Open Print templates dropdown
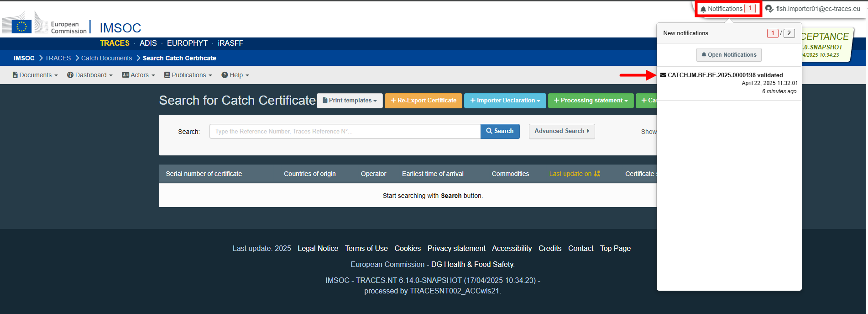Image resolution: width=868 pixels, height=314 pixels. 350,101
